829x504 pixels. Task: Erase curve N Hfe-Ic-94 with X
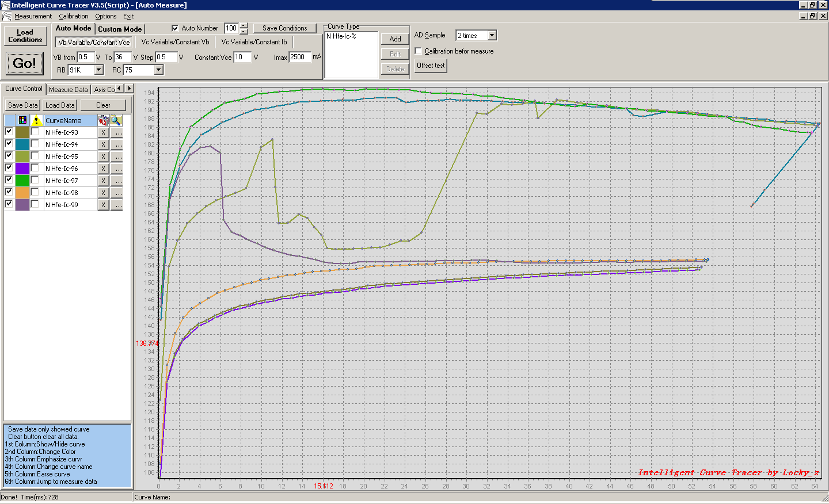(x=103, y=144)
